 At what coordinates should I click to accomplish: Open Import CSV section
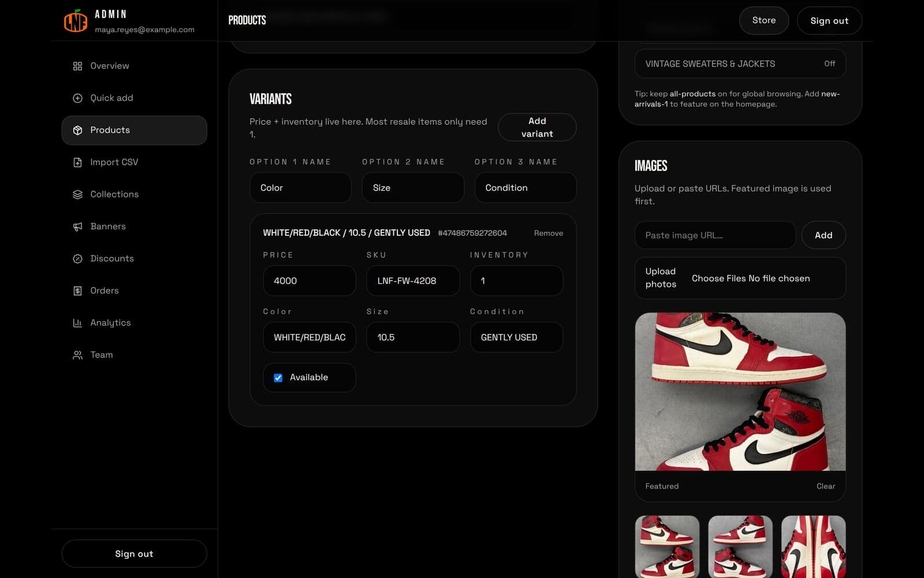click(134, 162)
